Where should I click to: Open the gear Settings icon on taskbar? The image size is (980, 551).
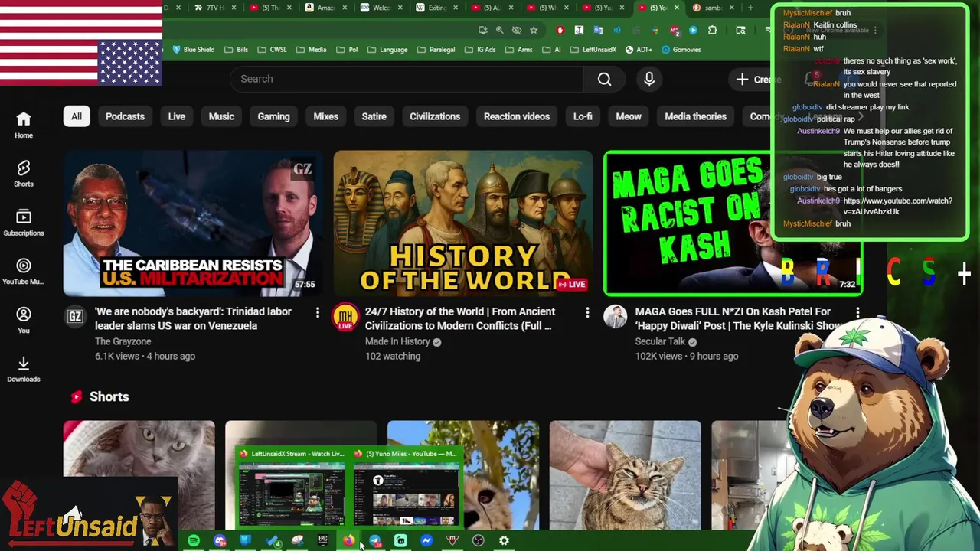pos(504,540)
